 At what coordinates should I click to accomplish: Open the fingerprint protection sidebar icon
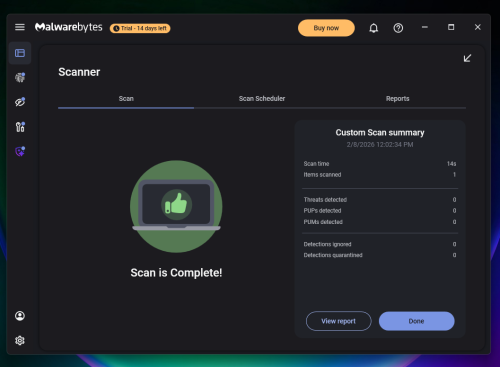20,77
